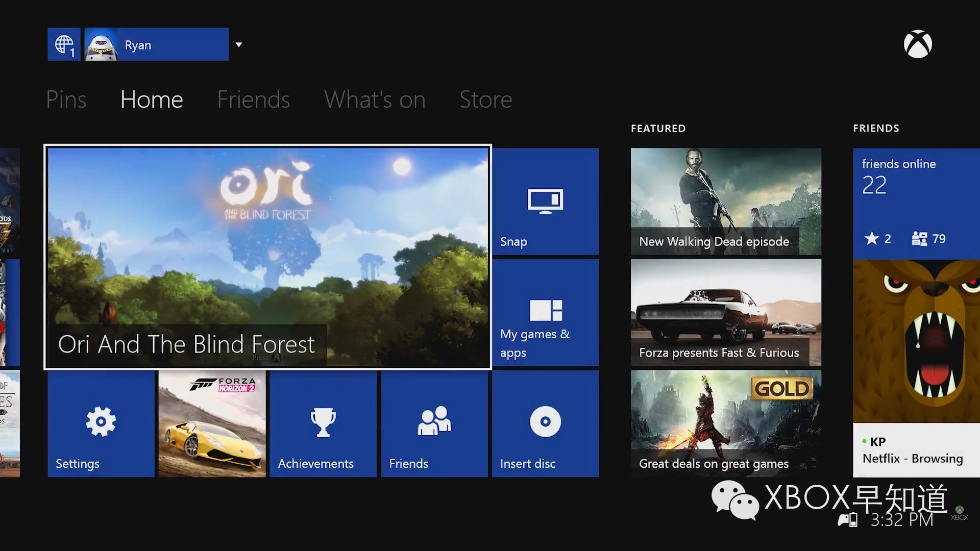Open the Forza Horizon 2 tile
This screenshot has height=551, width=980.
[212, 423]
